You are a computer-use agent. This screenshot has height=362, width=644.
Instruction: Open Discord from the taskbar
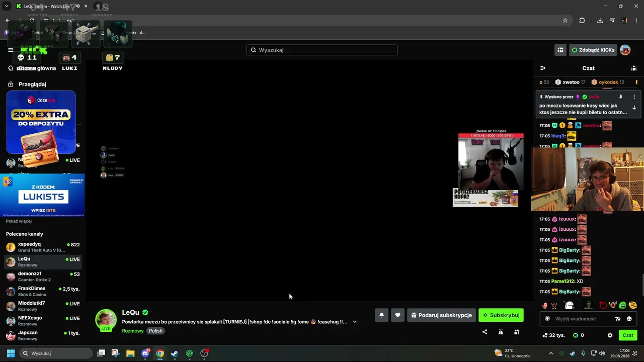coord(145,353)
